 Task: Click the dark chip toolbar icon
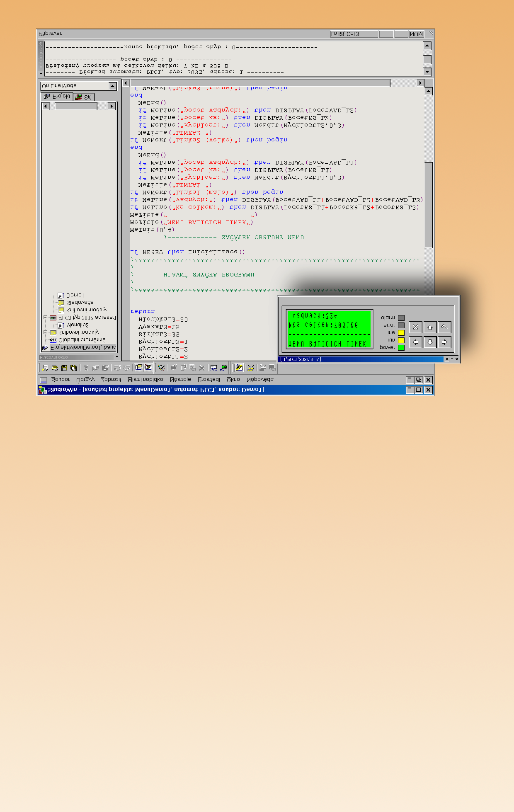click(174, 368)
